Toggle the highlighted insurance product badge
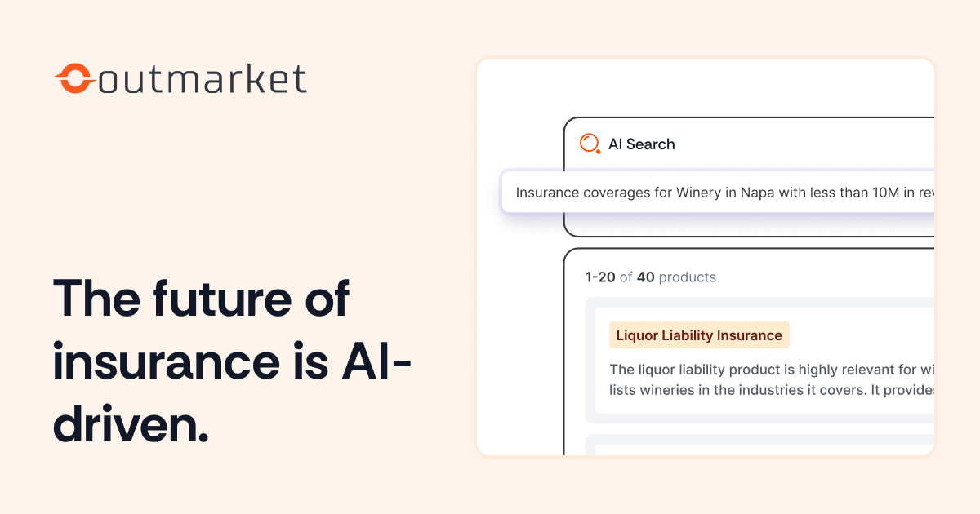The image size is (980, 514). tap(699, 335)
